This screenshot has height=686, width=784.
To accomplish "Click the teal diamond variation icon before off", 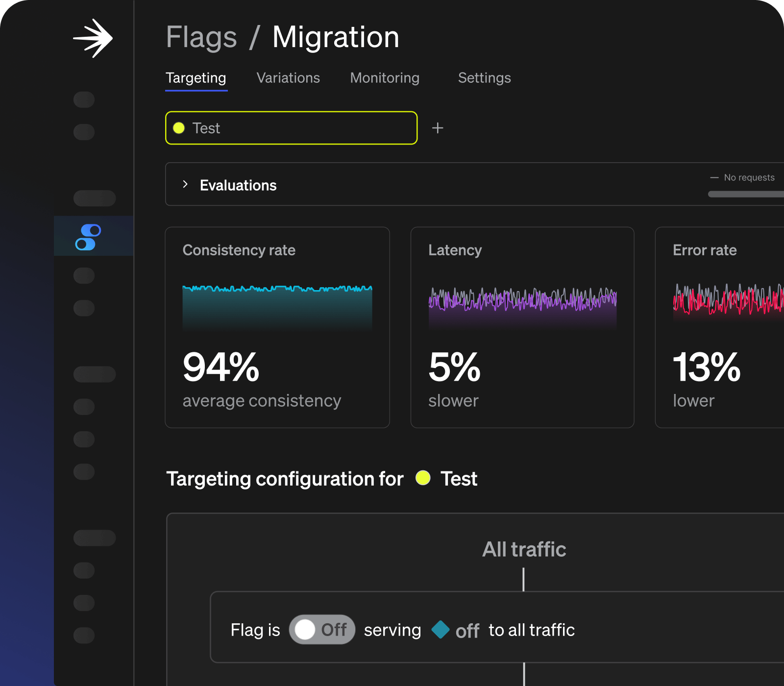I will tap(441, 630).
